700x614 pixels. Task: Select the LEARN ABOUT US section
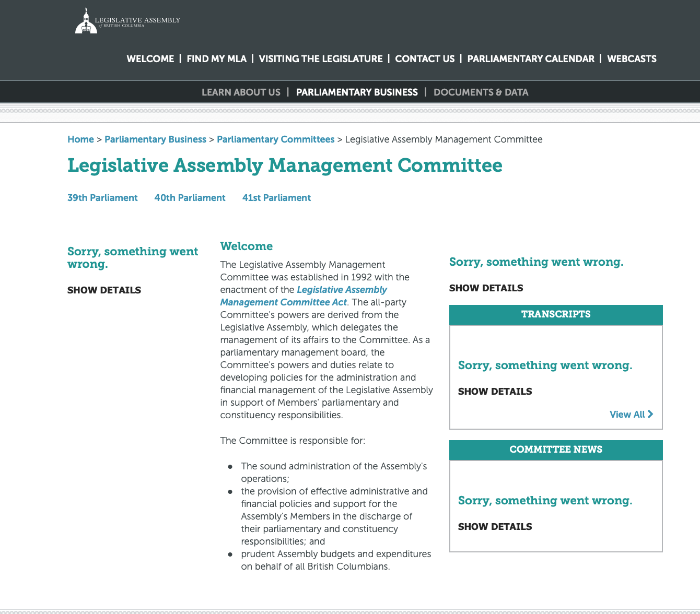click(x=241, y=92)
